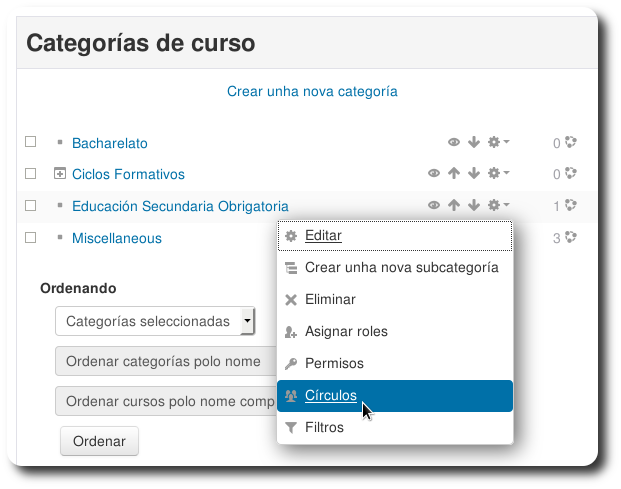621x489 pixels.
Task: Move Ciclos Formativos up
Action: click(454, 173)
